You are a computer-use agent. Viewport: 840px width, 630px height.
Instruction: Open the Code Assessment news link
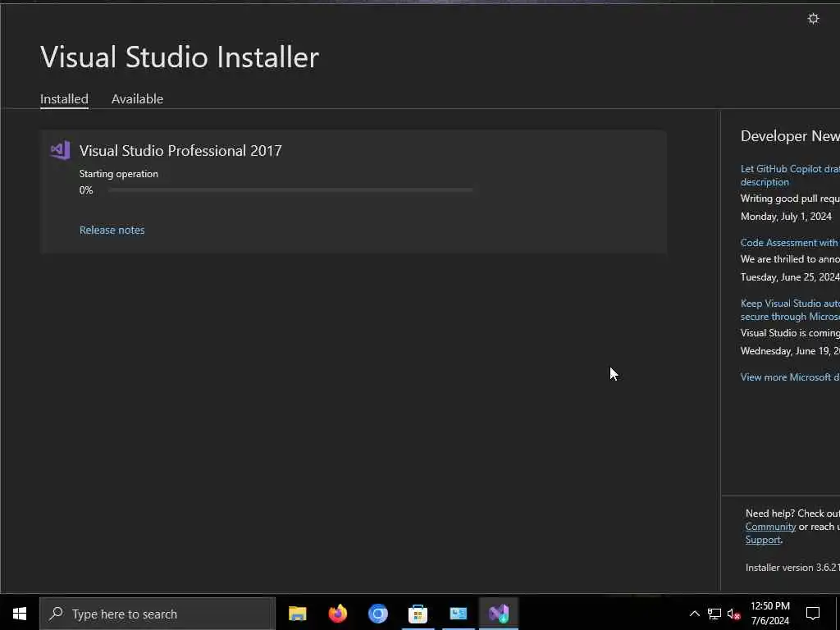(x=790, y=243)
